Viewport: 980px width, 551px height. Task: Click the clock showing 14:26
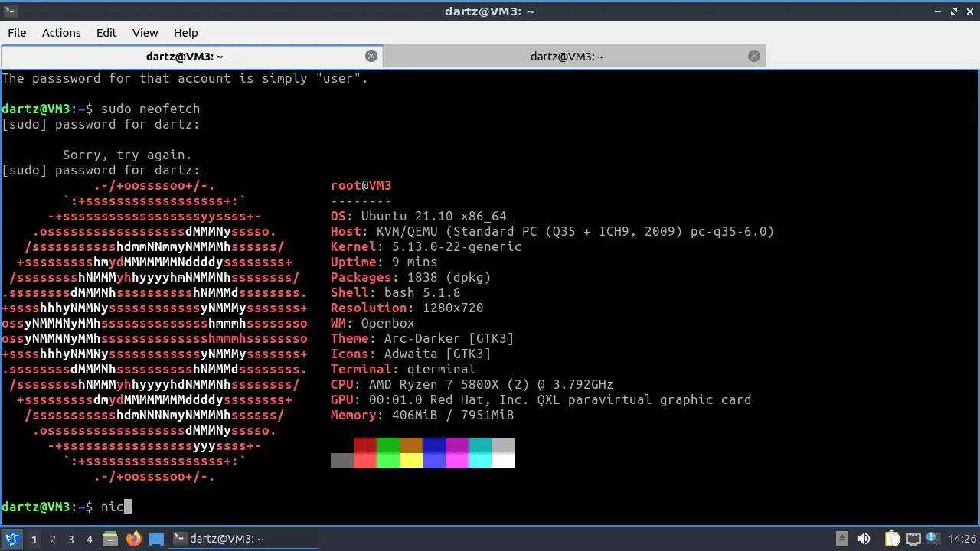click(x=962, y=539)
